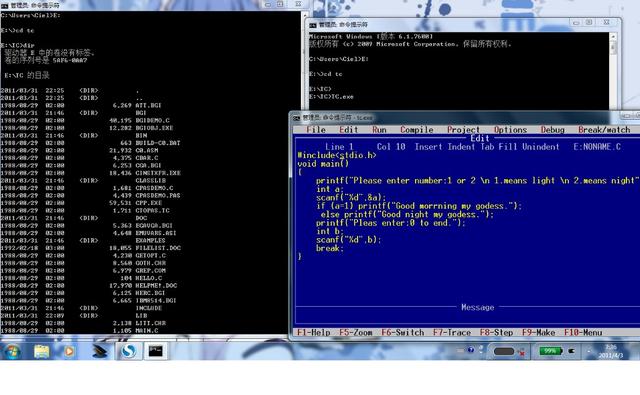The width and height of the screenshot is (640, 395).
Task: Open the Edit menu in Turbo C
Action: pos(349,130)
